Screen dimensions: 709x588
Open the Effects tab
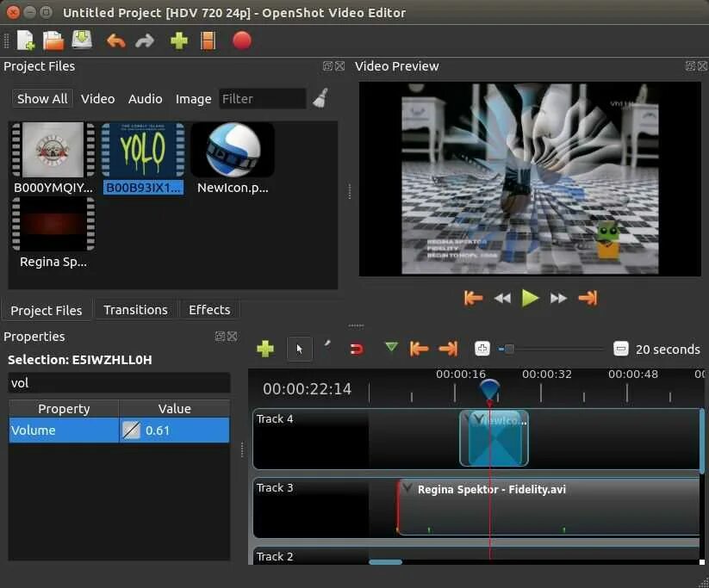pyautogui.click(x=209, y=309)
